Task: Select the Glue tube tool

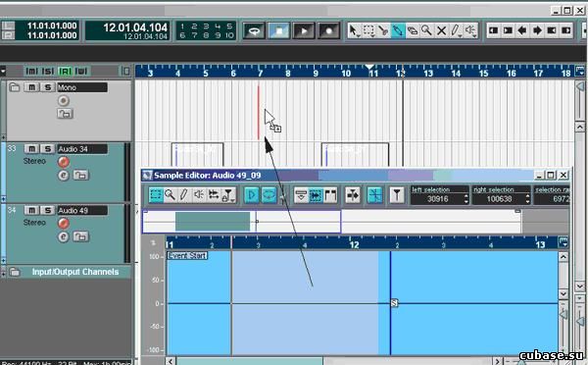Action: click(398, 30)
